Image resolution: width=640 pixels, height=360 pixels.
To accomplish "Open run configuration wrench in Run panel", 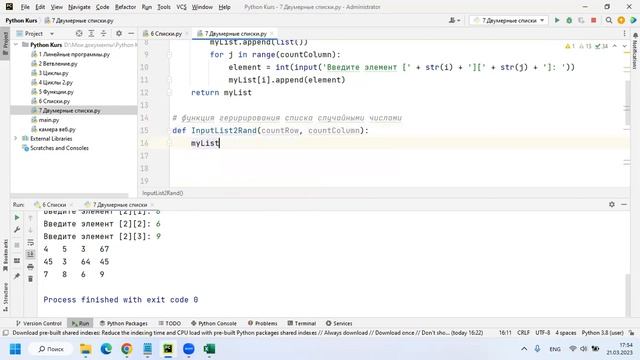I will click(17, 230).
